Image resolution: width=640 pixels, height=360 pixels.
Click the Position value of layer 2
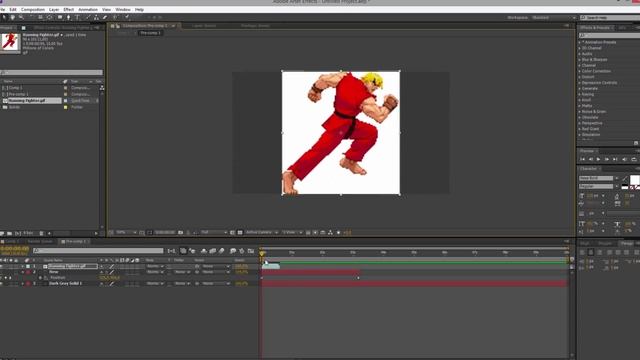click(x=109, y=278)
